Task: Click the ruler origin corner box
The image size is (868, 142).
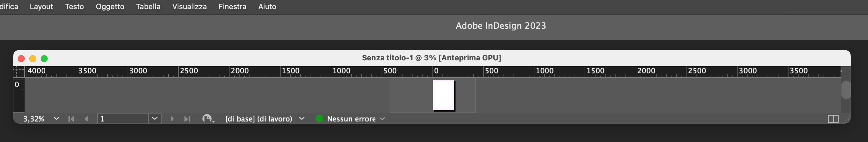Action: [x=19, y=72]
